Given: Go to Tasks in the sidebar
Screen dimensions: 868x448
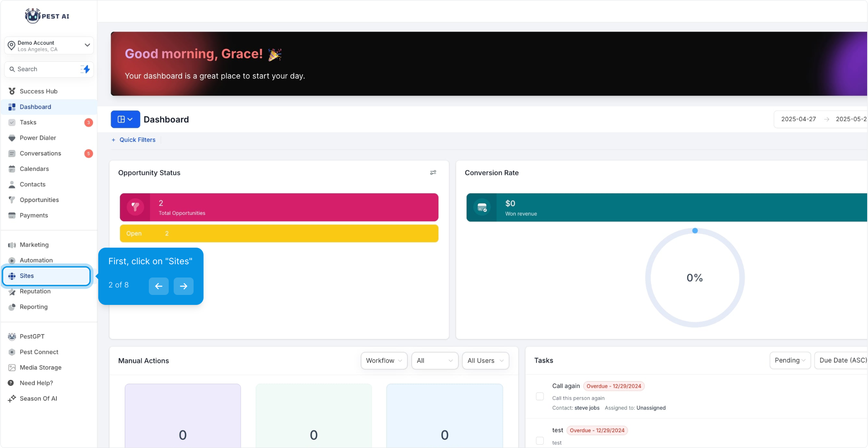Looking at the screenshot, I should pyautogui.click(x=49, y=122).
